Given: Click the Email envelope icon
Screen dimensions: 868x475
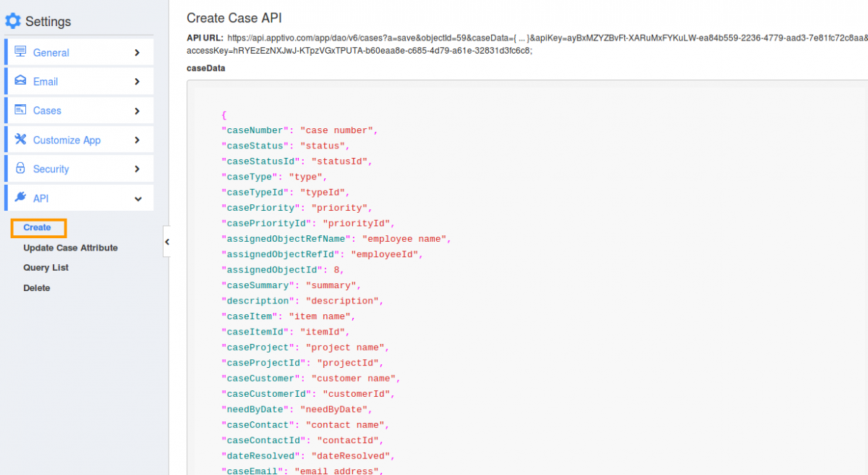Looking at the screenshot, I should pyautogui.click(x=20, y=81).
